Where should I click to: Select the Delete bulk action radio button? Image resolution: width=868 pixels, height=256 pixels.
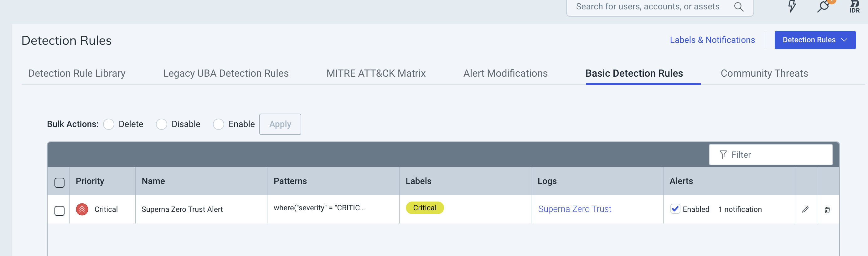108,124
